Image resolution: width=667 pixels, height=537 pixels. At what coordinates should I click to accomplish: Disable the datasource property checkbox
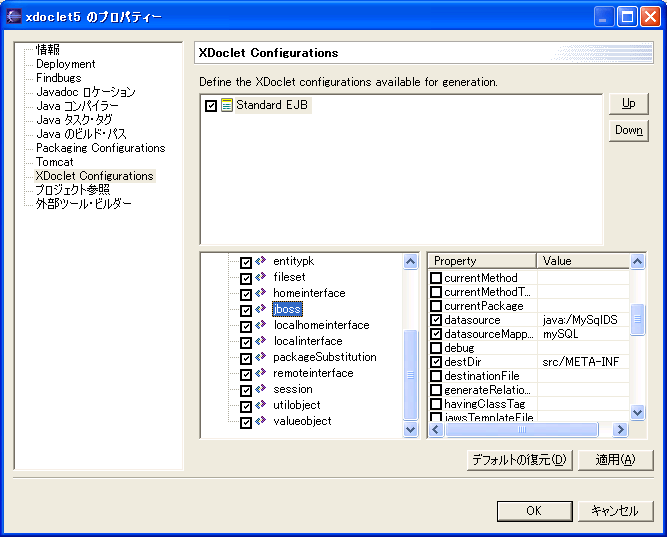(436, 320)
